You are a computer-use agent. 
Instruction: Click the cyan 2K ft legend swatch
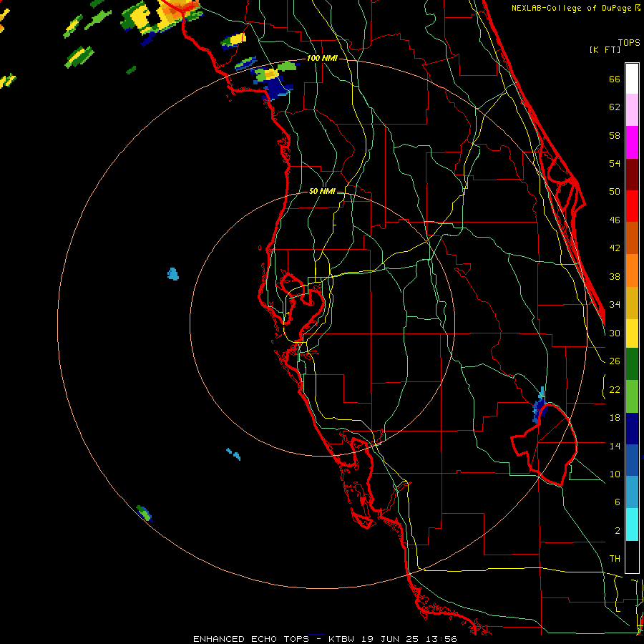point(632,525)
